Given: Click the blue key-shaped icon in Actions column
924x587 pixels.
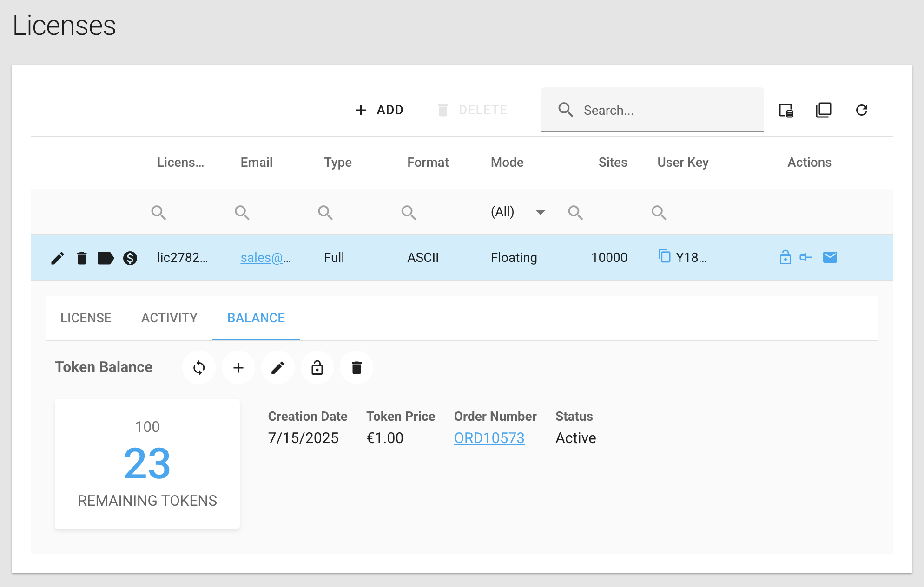Looking at the screenshot, I should point(806,257).
